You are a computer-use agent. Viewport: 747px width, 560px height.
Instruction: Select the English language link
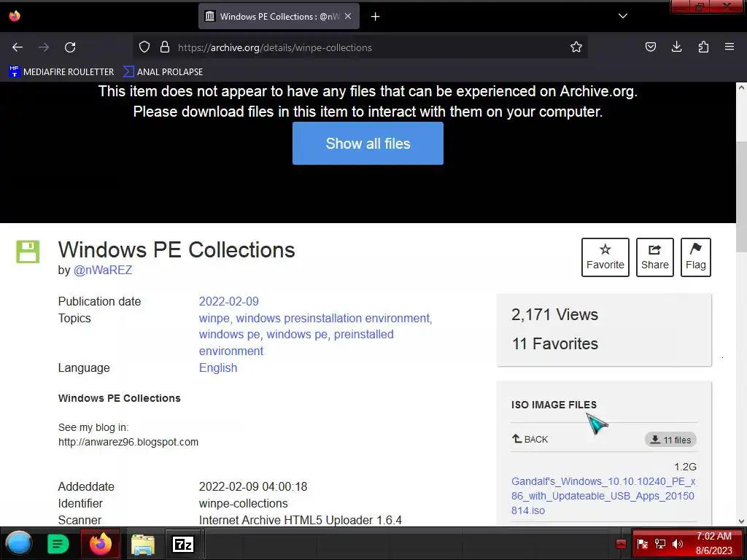[217, 367]
